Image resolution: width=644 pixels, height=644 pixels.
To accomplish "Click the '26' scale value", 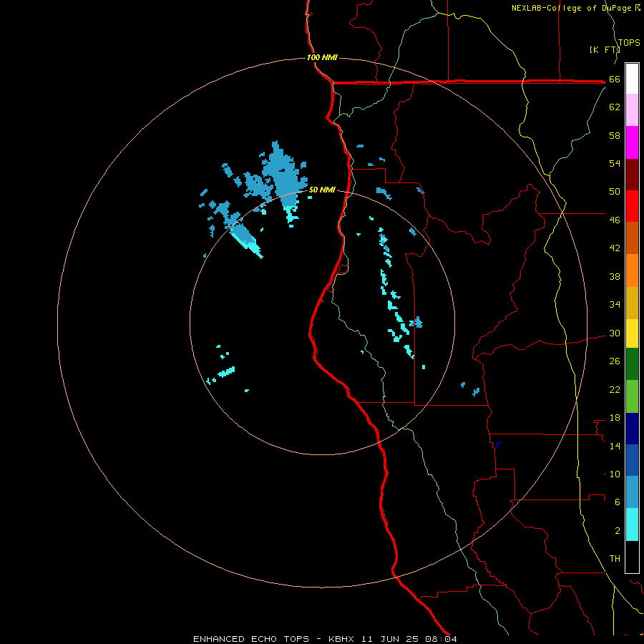I will click(x=615, y=361).
